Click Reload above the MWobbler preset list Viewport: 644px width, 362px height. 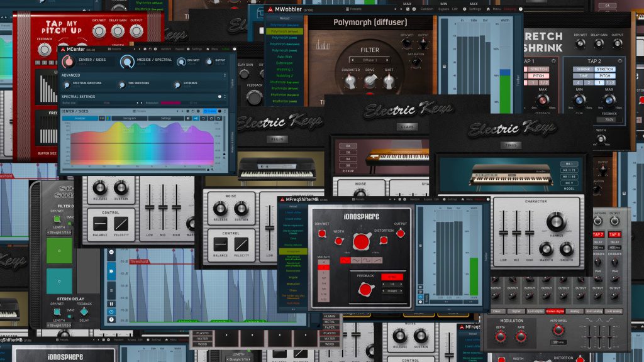[284, 18]
